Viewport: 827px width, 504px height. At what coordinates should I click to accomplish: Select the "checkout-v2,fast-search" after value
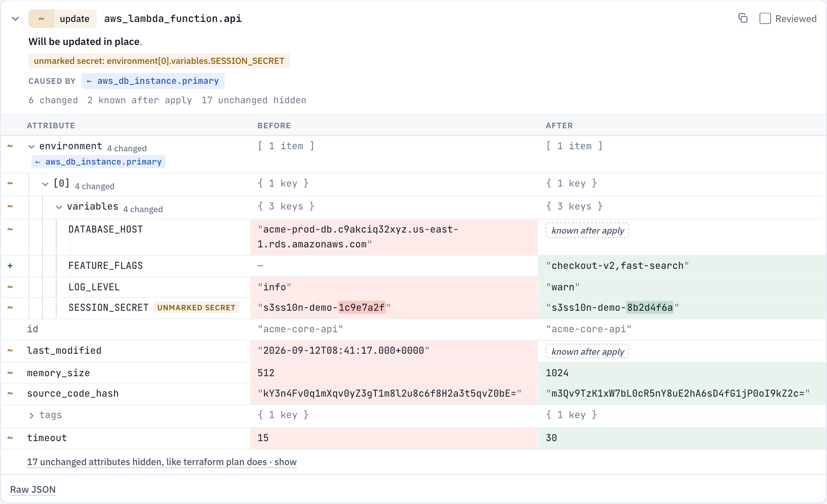pyautogui.click(x=618, y=266)
